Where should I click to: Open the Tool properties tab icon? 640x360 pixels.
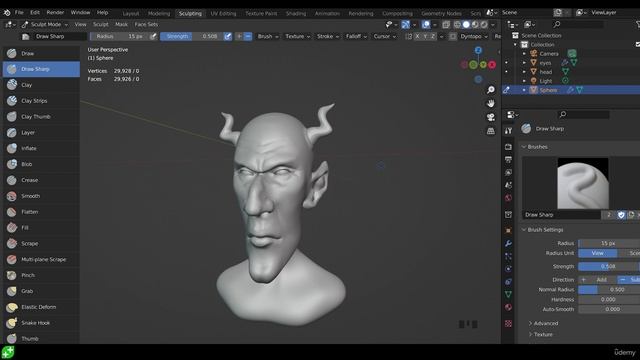(508, 131)
